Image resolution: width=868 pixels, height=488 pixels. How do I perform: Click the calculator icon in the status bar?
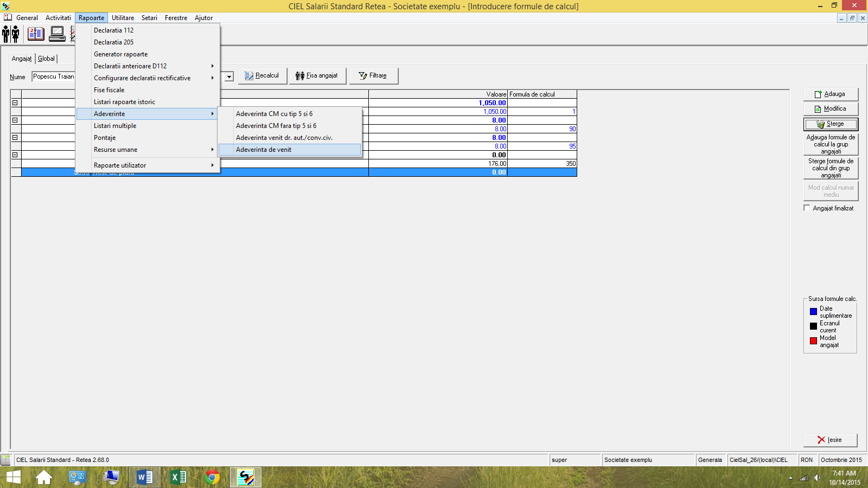click(6, 460)
